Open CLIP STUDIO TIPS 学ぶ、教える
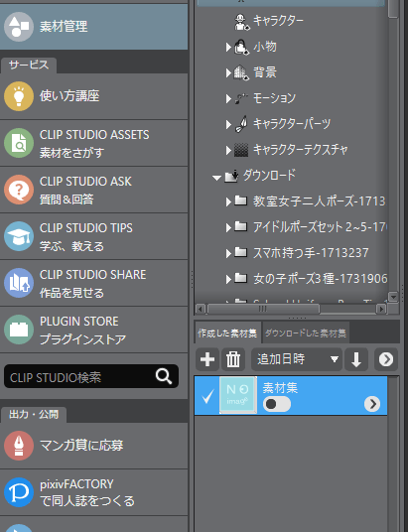Viewport: 408px width, 532px height. (93, 236)
